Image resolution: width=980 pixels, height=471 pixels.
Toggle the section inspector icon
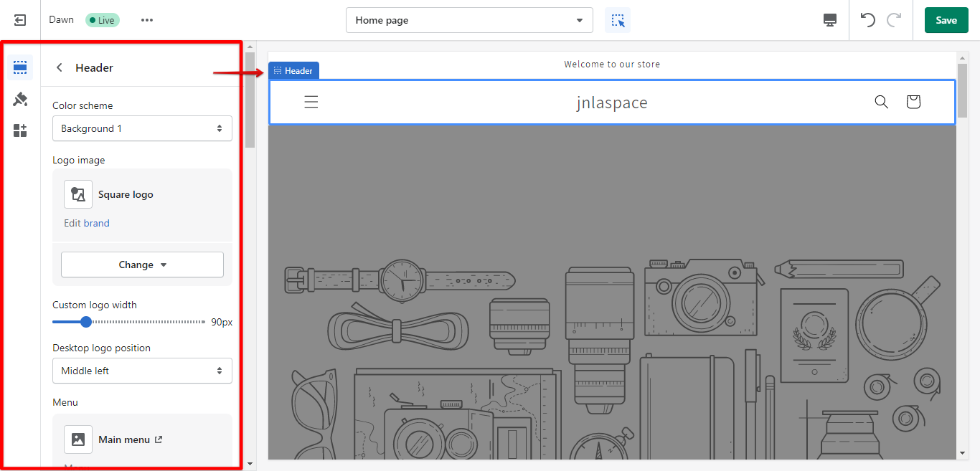point(618,20)
